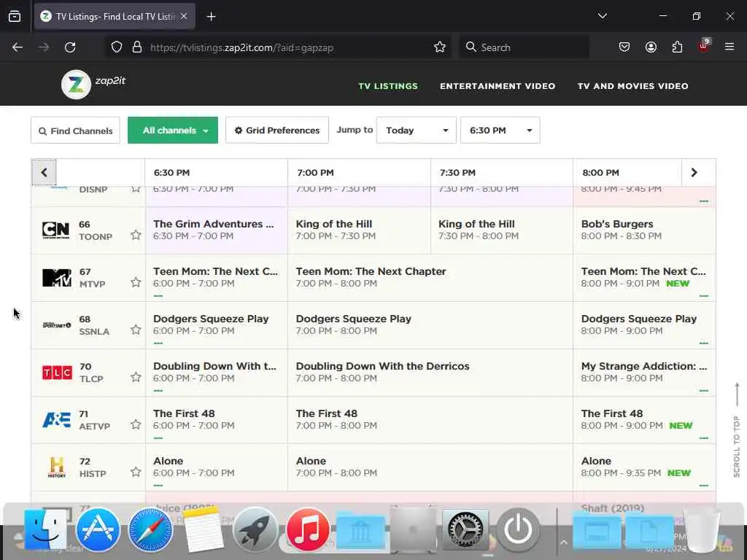Show earlier listings with left arrow

(x=44, y=172)
